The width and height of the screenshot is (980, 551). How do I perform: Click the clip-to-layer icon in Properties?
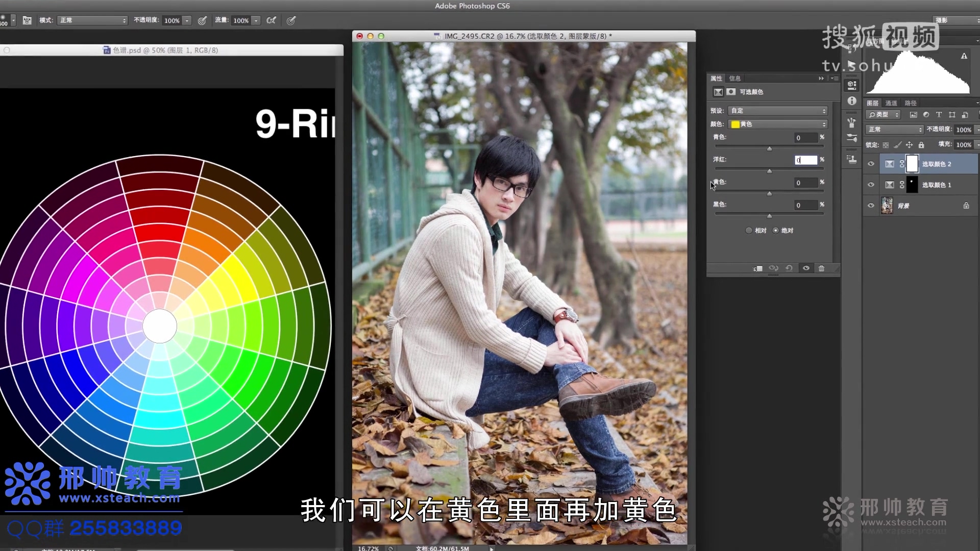tap(758, 268)
